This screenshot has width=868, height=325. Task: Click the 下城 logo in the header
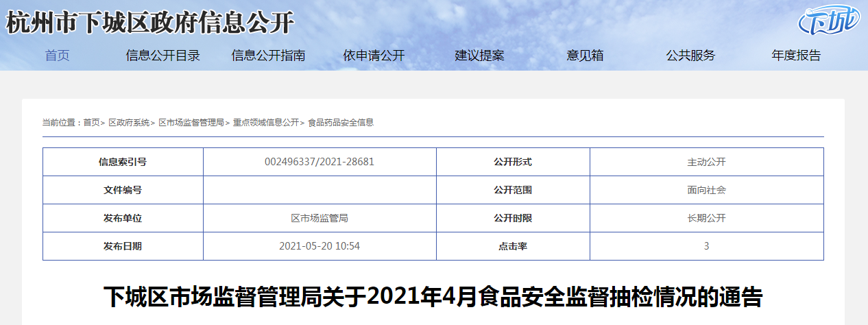pyautogui.click(x=828, y=21)
